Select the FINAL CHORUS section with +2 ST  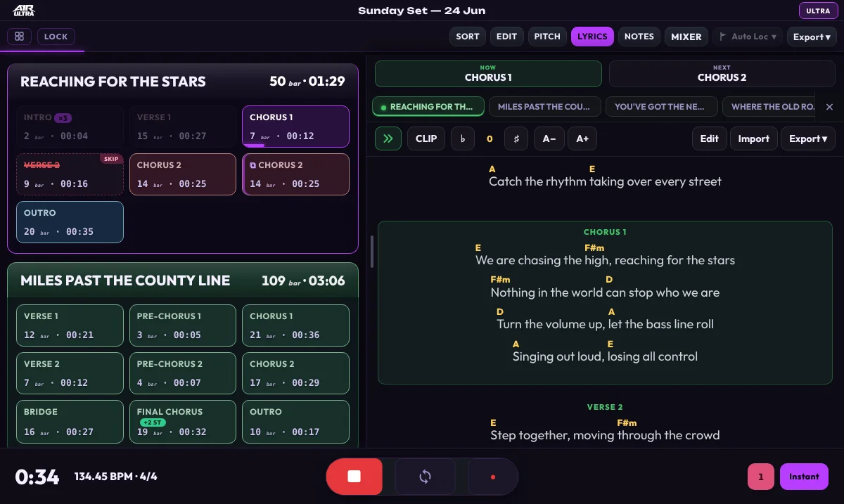point(183,422)
